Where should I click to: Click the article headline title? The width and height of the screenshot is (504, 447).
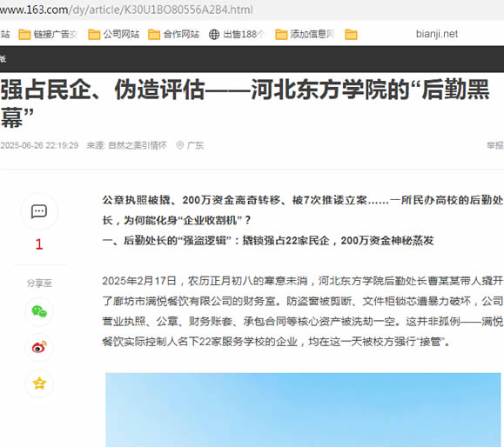245,103
